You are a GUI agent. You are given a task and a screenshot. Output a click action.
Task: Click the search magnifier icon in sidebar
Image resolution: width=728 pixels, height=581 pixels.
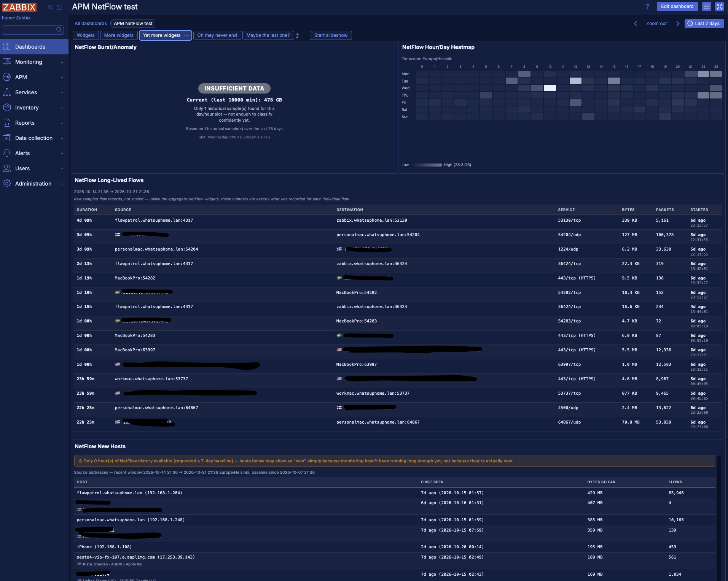click(x=59, y=30)
